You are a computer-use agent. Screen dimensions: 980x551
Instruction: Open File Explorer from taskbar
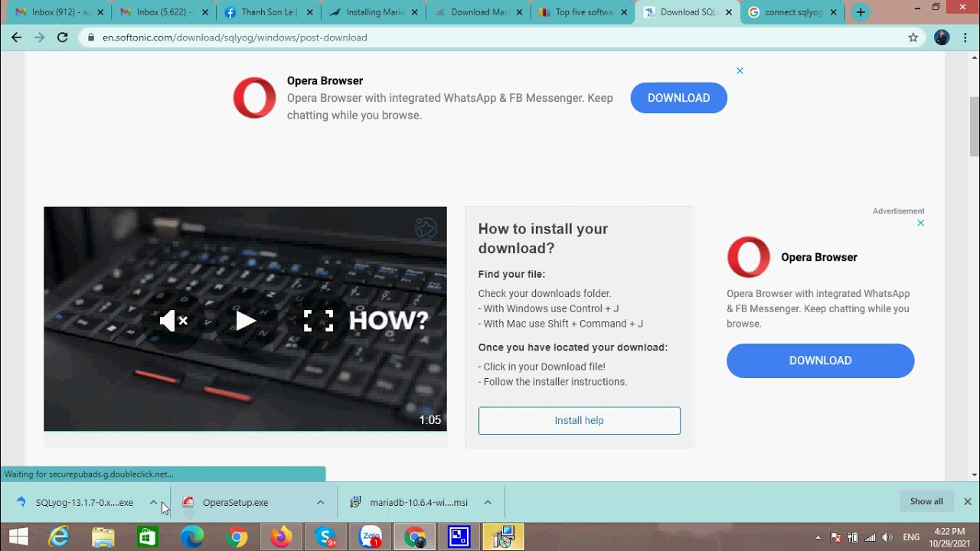point(103,537)
